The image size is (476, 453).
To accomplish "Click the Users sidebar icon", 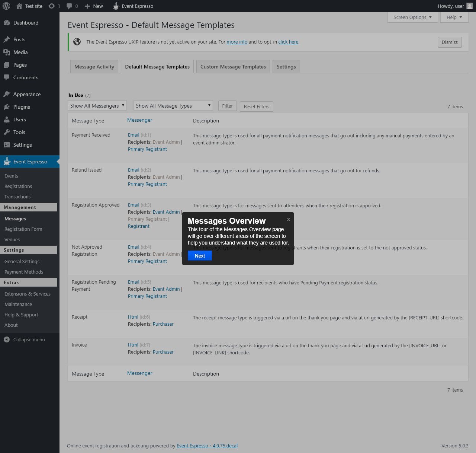I will pyautogui.click(x=7, y=119).
